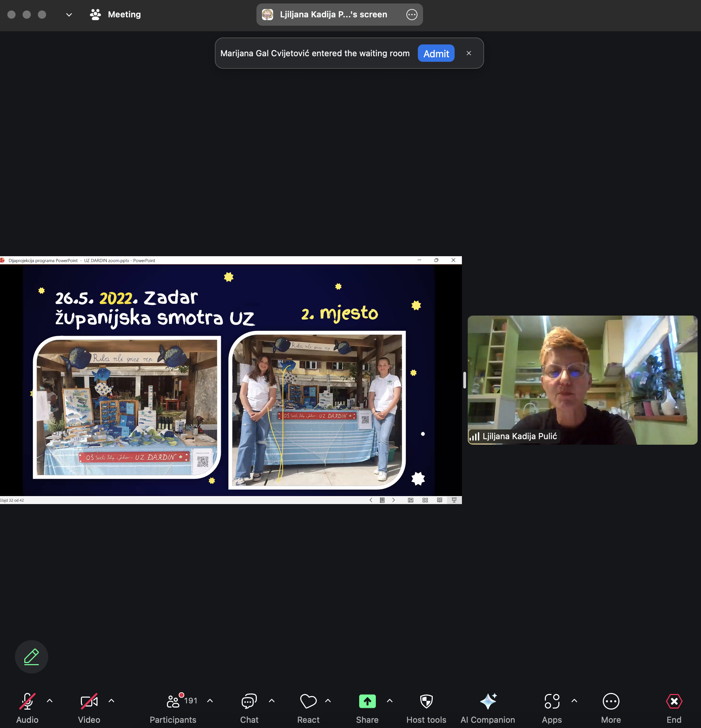
Task: Expand video options chevron
Action: pyautogui.click(x=111, y=701)
